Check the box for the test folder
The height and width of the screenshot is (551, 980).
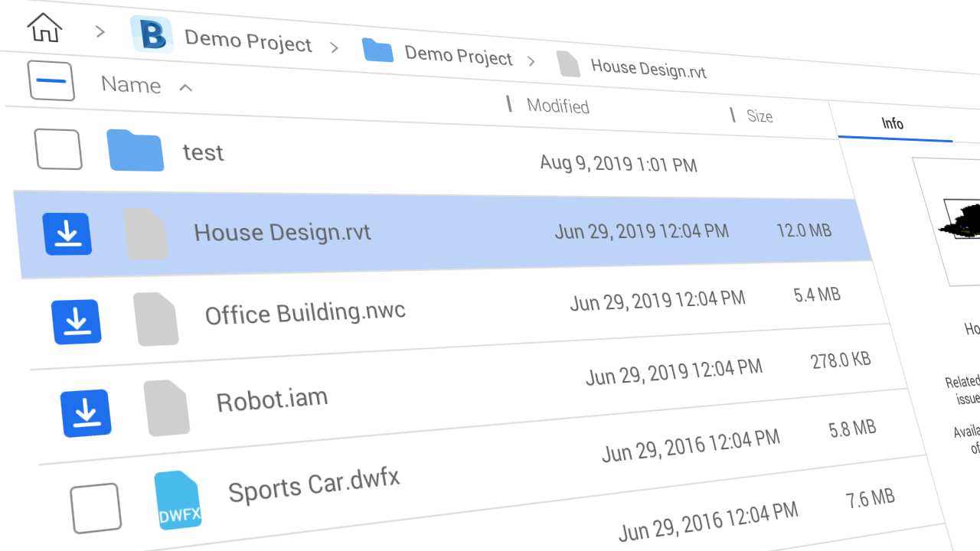click(x=58, y=149)
